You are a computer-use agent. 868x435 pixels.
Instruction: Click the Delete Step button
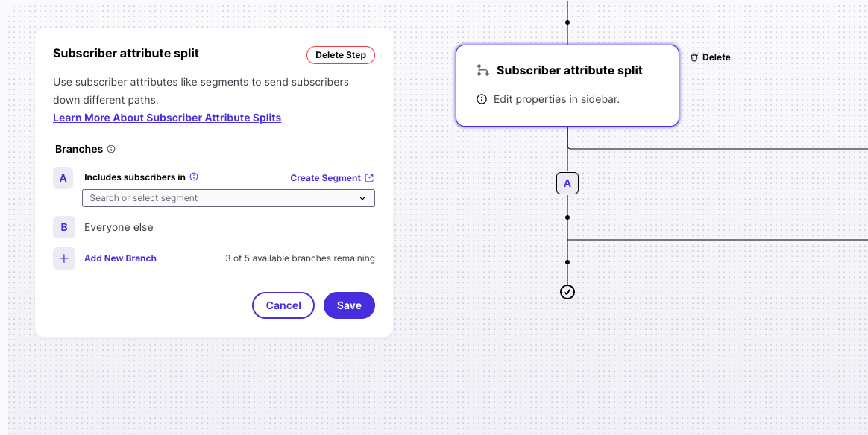pos(341,55)
